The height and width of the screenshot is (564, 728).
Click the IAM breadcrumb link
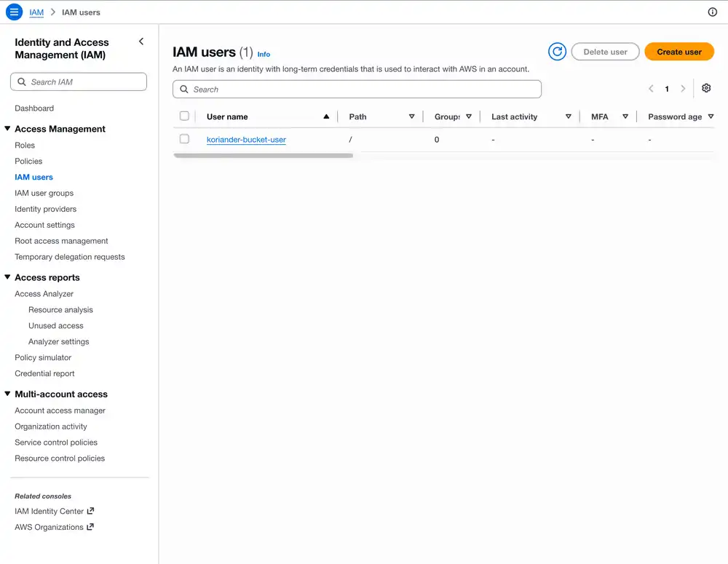(36, 12)
